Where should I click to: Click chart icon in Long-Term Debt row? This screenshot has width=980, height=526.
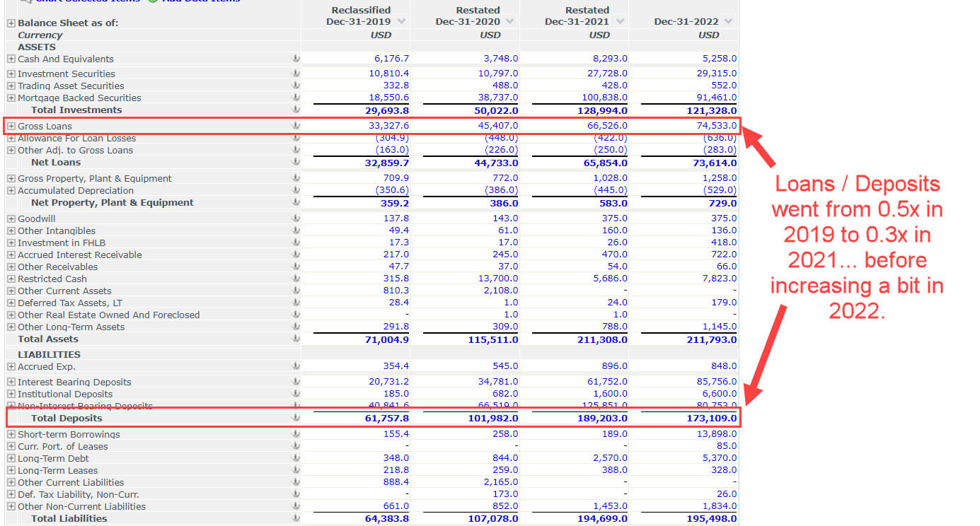click(x=296, y=458)
